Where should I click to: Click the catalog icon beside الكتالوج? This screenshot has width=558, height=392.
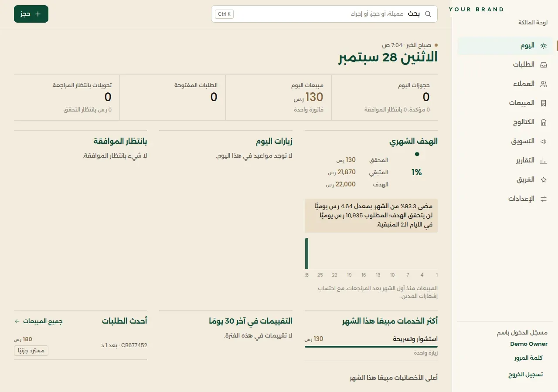[544, 122]
